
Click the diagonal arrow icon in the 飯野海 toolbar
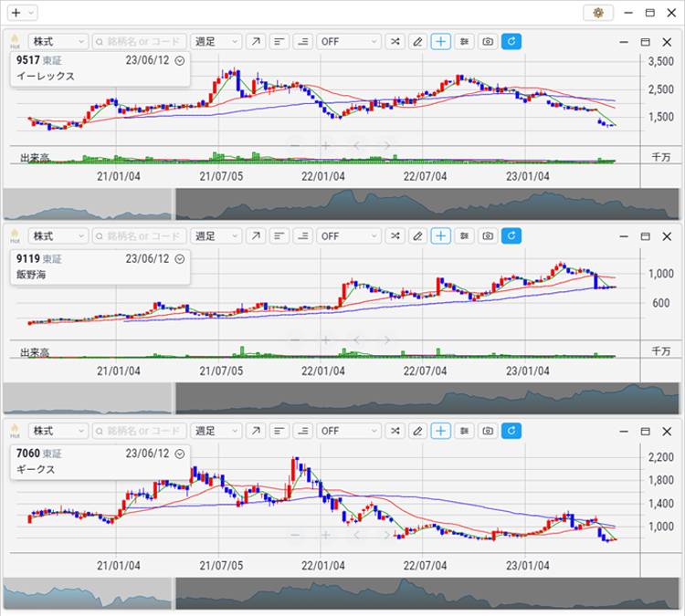pyautogui.click(x=256, y=236)
